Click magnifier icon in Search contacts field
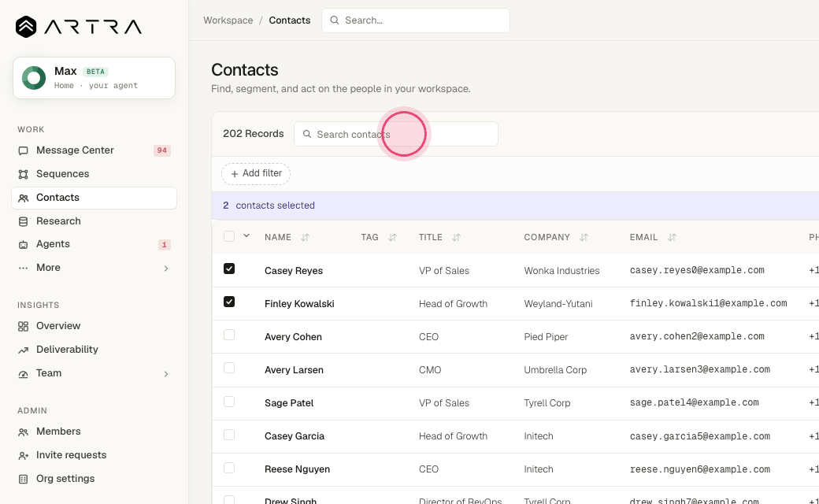Screen dimensions: 819x504 point(307,134)
